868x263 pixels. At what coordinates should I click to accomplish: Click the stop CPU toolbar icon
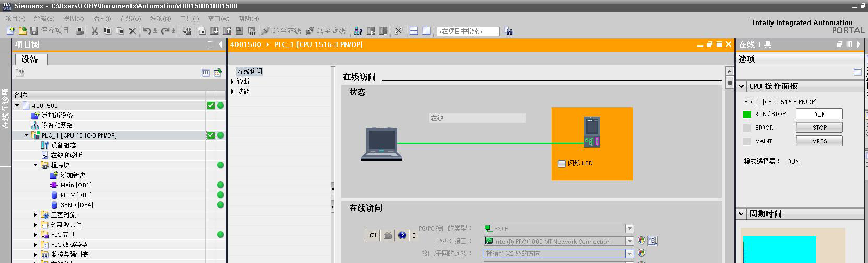pos(383,31)
